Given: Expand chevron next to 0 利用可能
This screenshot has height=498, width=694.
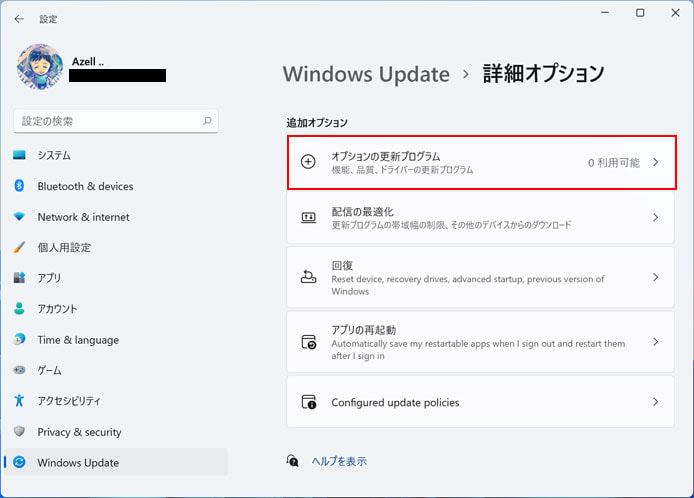Looking at the screenshot, I should tap(655, 162).
